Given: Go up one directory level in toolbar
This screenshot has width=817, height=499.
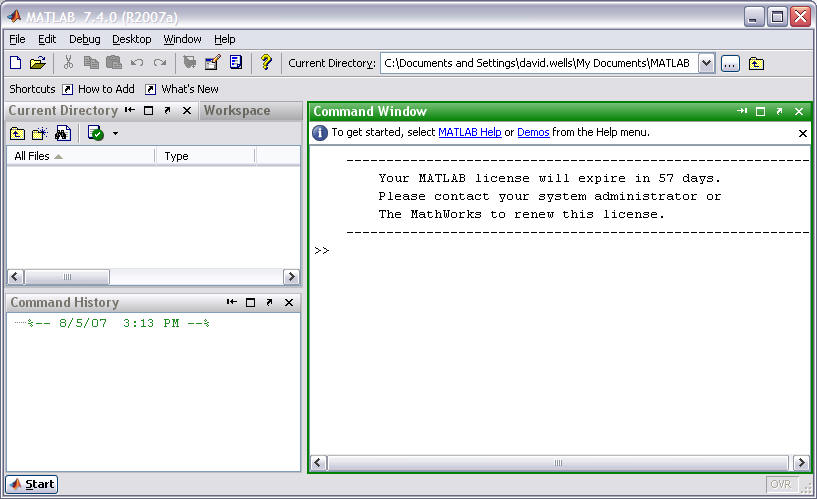Looking at the screenshot, I should point(757,64).
